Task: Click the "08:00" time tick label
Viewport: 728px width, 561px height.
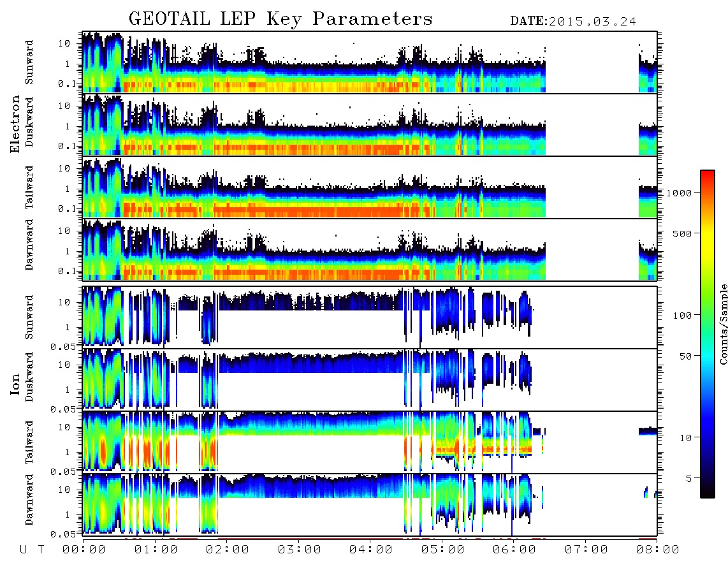Action: tap(658, 550)
